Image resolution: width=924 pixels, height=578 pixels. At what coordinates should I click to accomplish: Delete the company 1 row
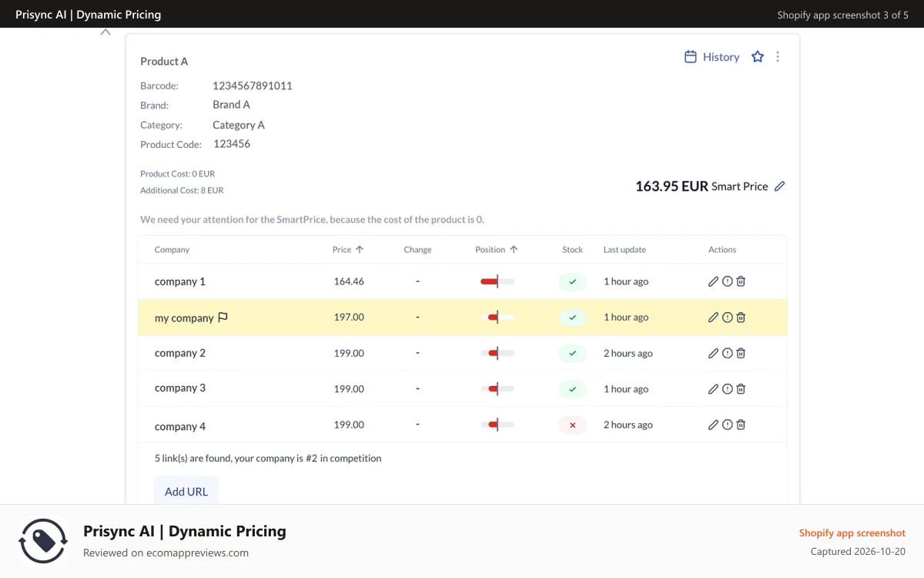(x=741, y=282)
